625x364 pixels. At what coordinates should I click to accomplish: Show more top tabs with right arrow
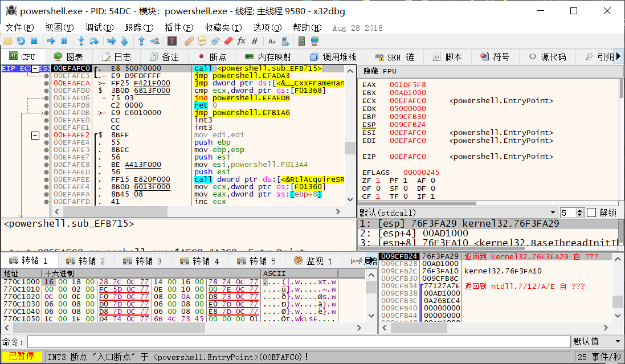(x=618, y=56)
